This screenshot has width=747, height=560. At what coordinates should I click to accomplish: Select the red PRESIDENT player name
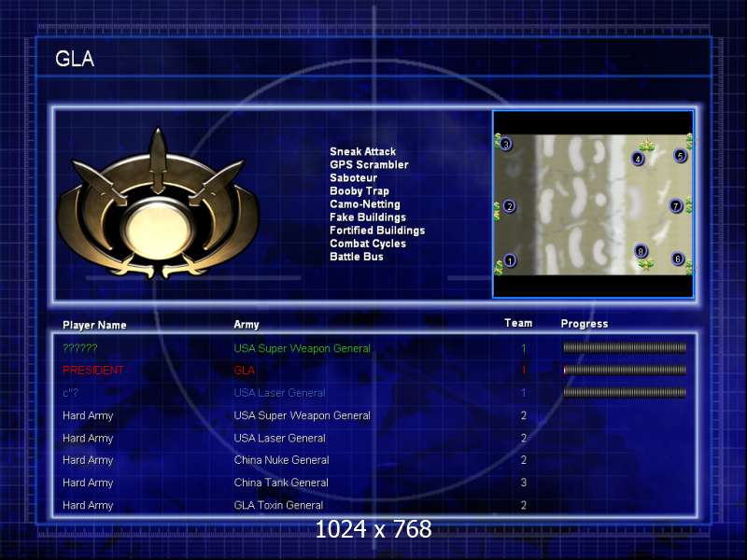[x=93, y=370]
